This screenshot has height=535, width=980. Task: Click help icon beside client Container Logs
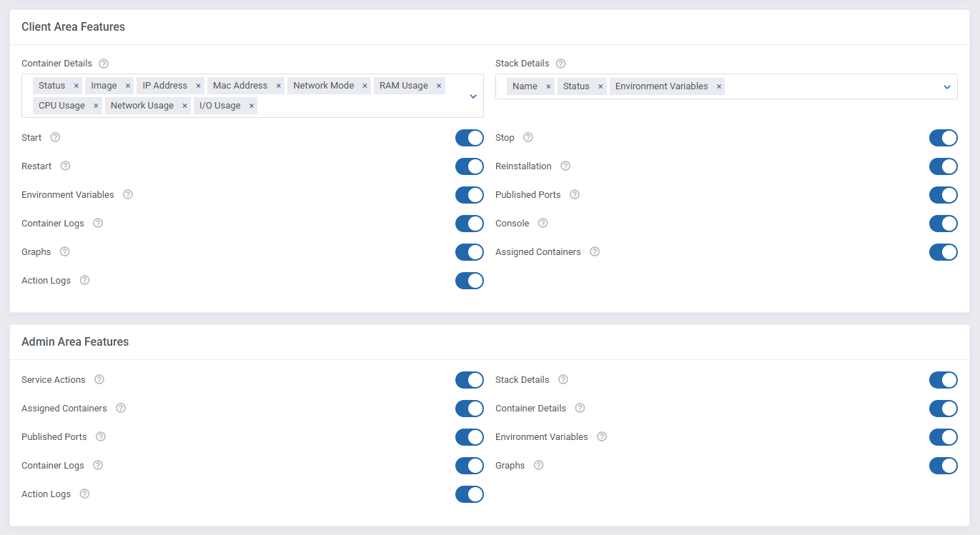[x=98, y=223]
